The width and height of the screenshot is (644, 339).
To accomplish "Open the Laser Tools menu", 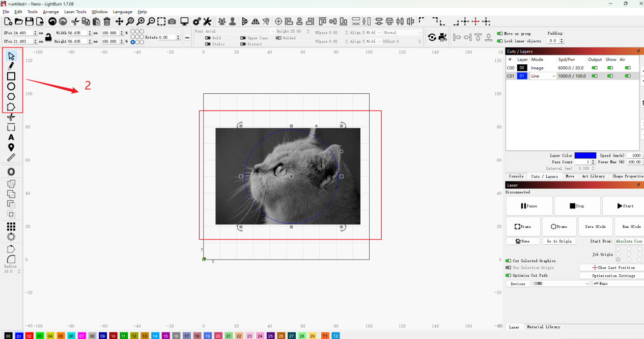I will (75, 12).
